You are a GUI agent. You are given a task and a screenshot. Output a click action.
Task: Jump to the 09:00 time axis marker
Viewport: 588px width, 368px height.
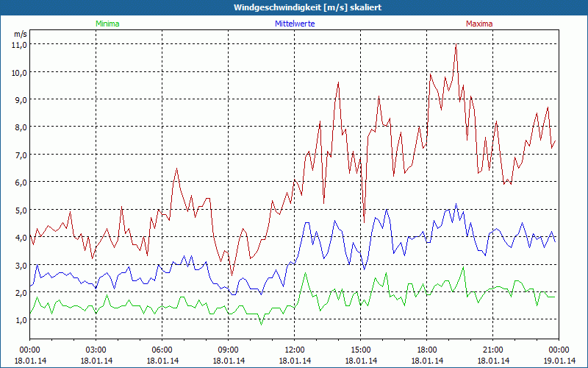click(x=229, y=350)
